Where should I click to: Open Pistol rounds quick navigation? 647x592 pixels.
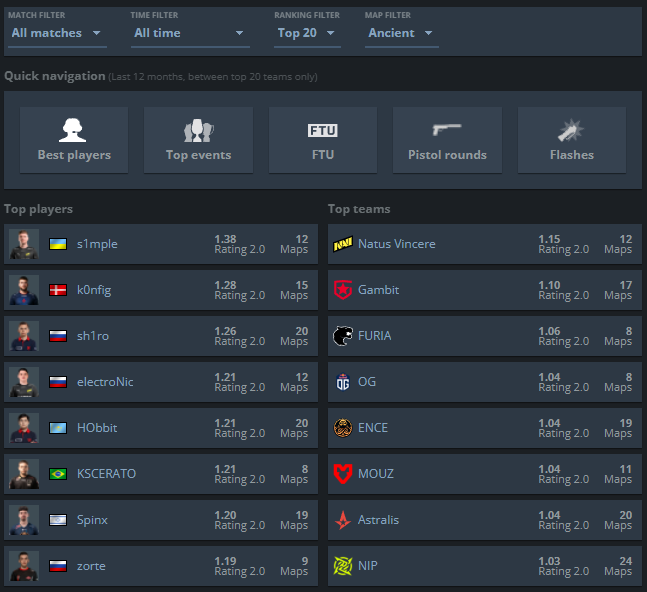[x=447, y=140]
